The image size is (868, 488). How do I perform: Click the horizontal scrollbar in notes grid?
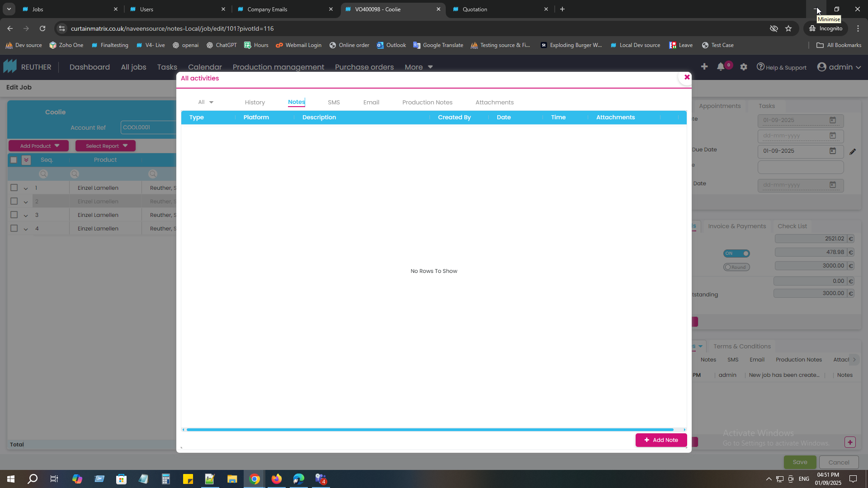[429, 430]
